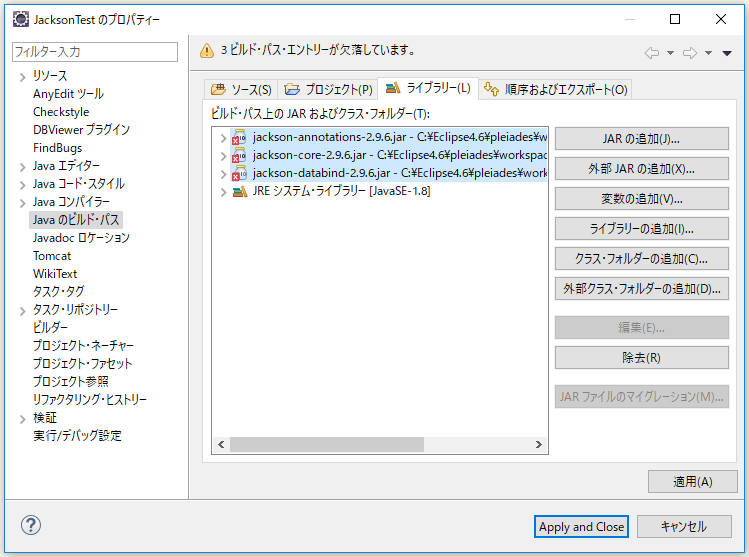This screenshot has width=749, height=557.
Task: Select DBViewer プラグイン in tree
Action: tap(81, 130)
